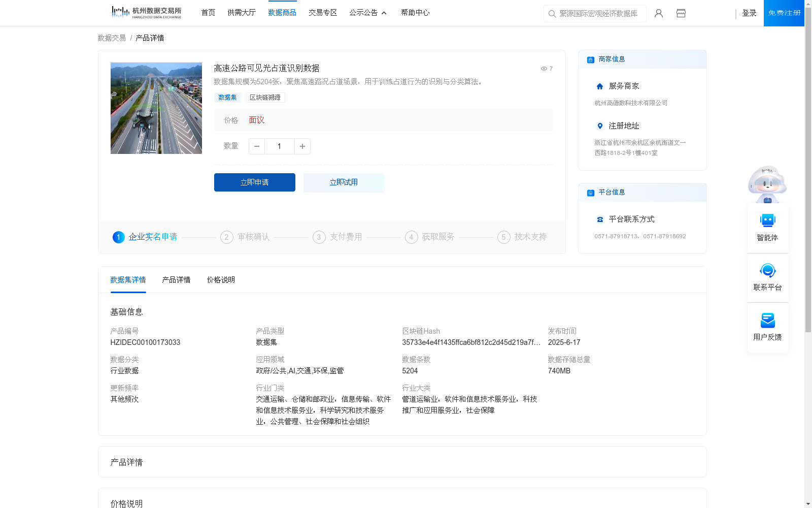
Task: Expand the 公示公告 dropdown menu
Action: (x=368, y=13)
